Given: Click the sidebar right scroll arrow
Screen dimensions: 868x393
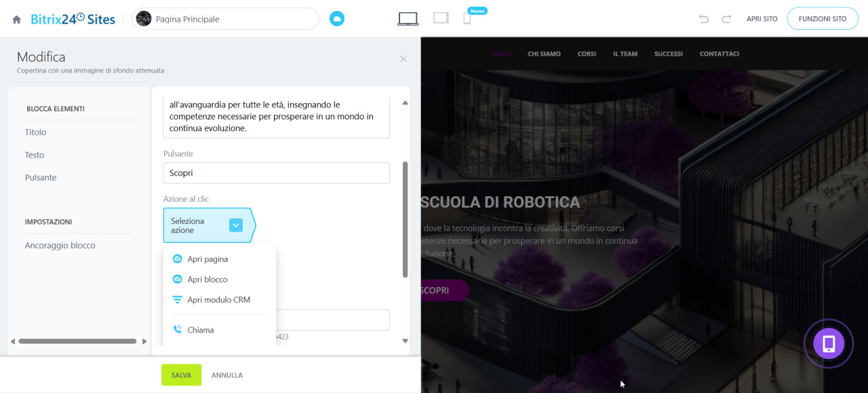Looking at the screenshot, I should pyautogui.click(x=144, y=341).
